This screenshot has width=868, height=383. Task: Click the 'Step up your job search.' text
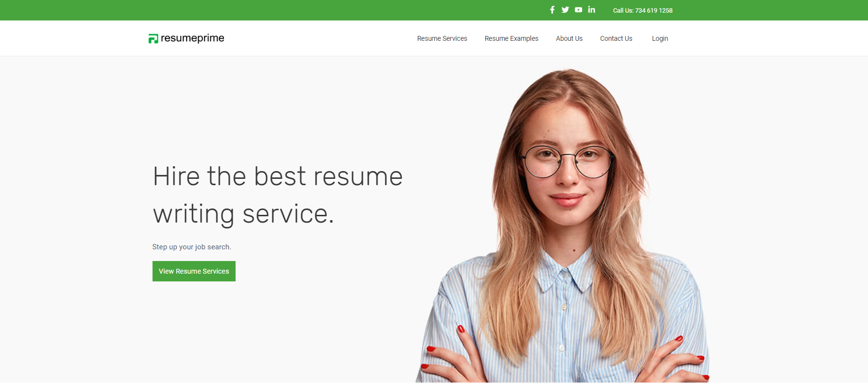tap(192, 247)
